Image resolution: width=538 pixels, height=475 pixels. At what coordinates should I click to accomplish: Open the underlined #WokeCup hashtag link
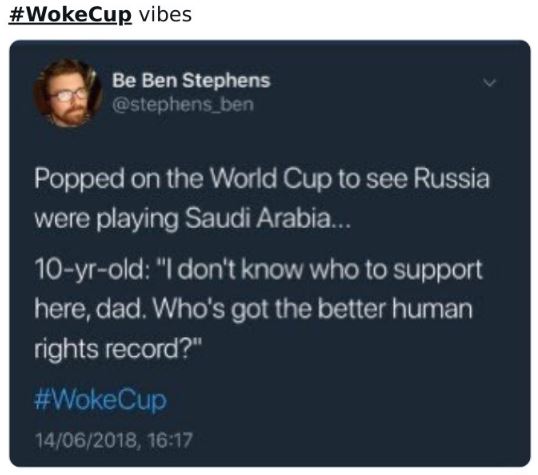tap(70, 15)
